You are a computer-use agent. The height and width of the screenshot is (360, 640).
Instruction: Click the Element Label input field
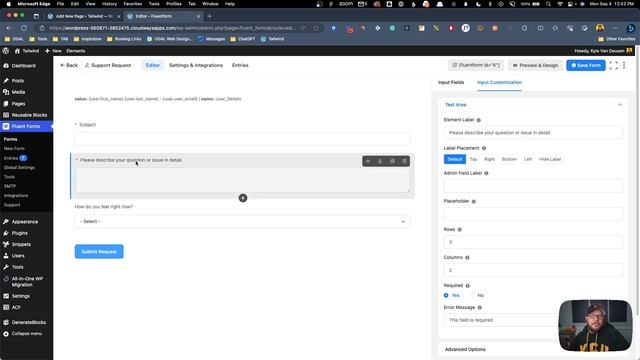tap(533, 133)
